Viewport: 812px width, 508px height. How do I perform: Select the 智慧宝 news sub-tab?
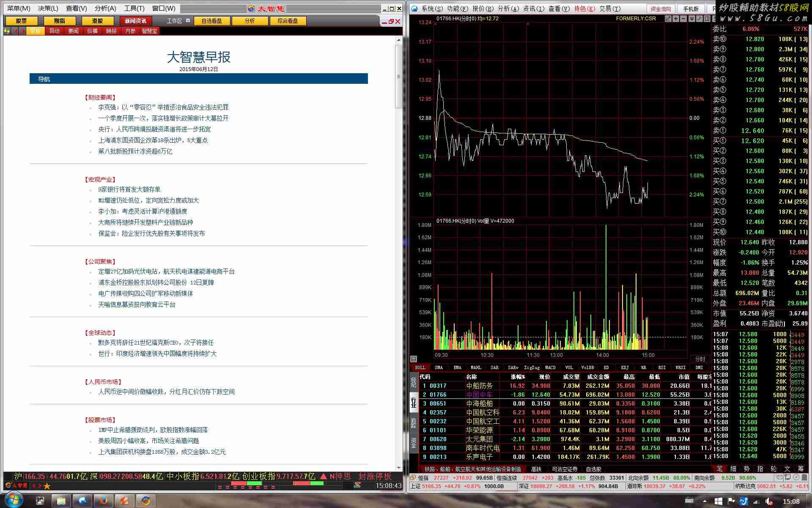[x=149, y=31]
